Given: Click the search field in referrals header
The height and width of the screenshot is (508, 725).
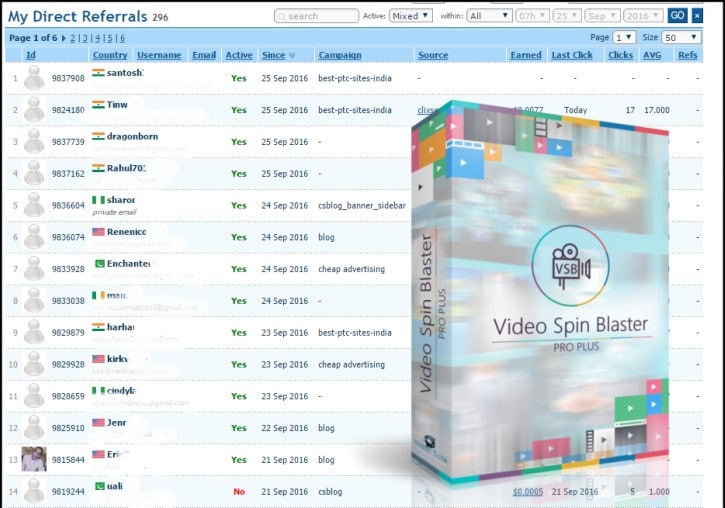Looking at the screenshot, I should [316, 16].
